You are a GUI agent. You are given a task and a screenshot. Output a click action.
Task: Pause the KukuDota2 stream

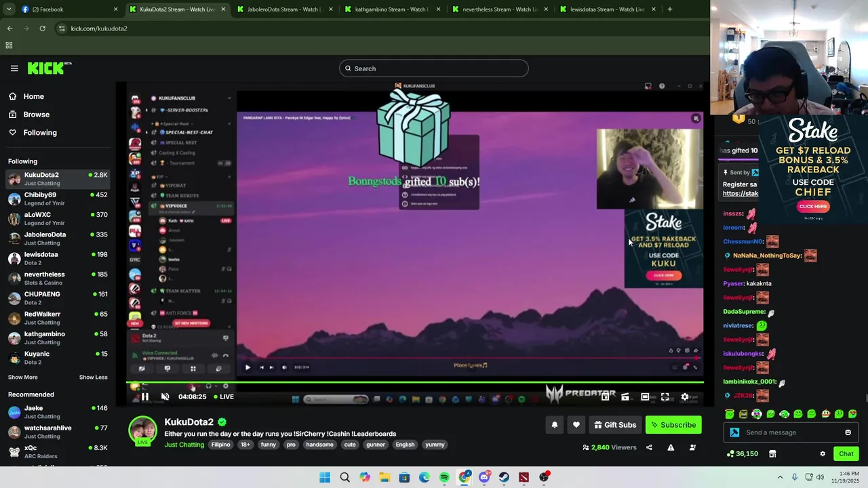click(x=144, y=396)
